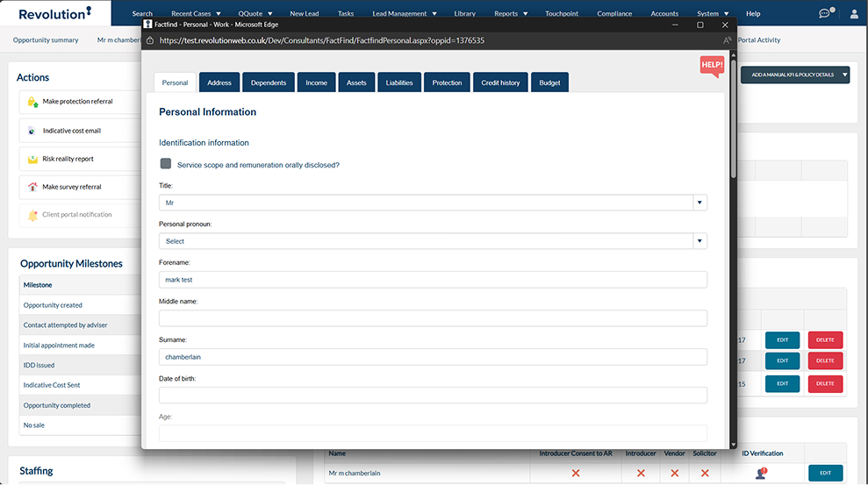This screenshot has width=868, height=485.
Task: Open the Credit history tab
Action: tap(500, 82)
